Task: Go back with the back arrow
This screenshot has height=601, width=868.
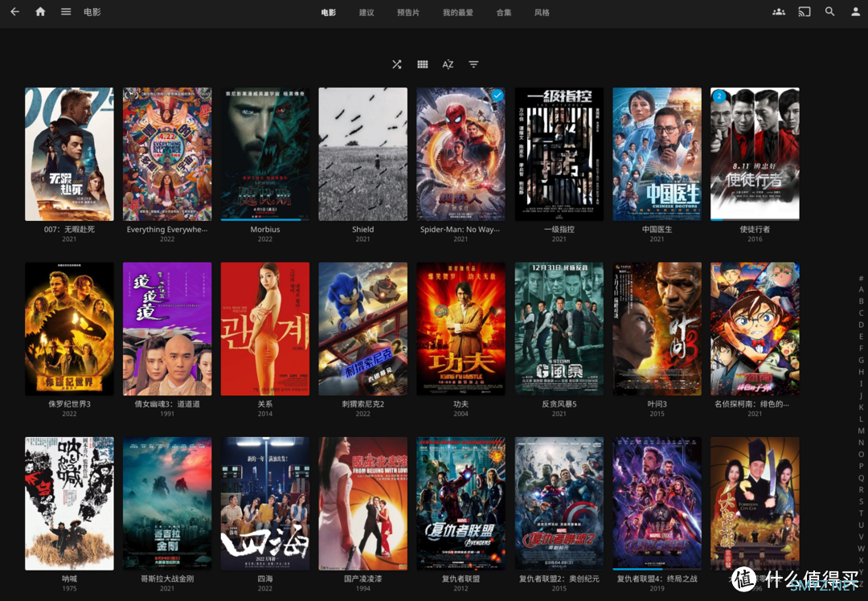Action: pos(15,11)
